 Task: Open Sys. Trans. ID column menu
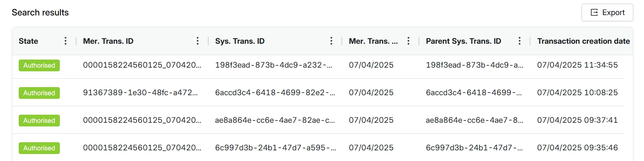(x=331, y=41)
